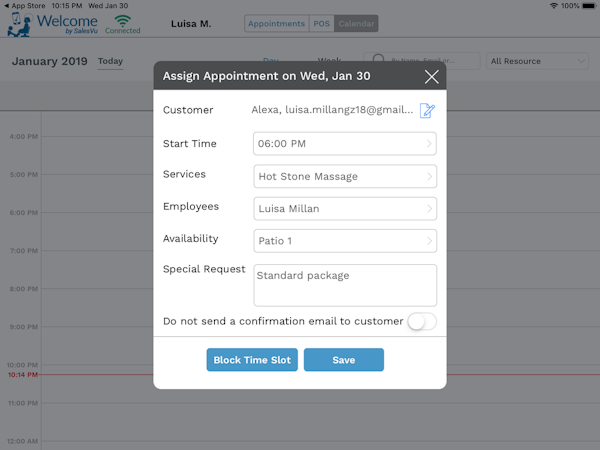Viewport: 600px width, 450px height.
Task: Select the 6:00 PM time label
Action: pos(24,213)
